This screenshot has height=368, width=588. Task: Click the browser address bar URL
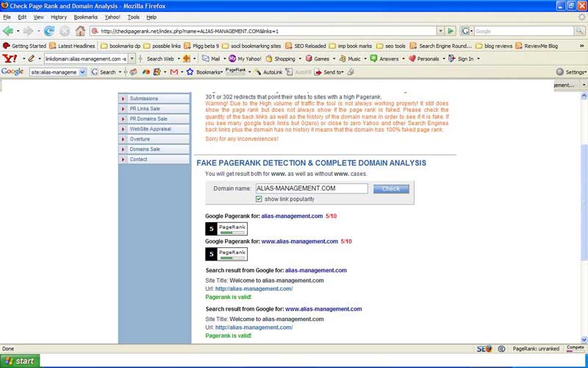(265, 31)
